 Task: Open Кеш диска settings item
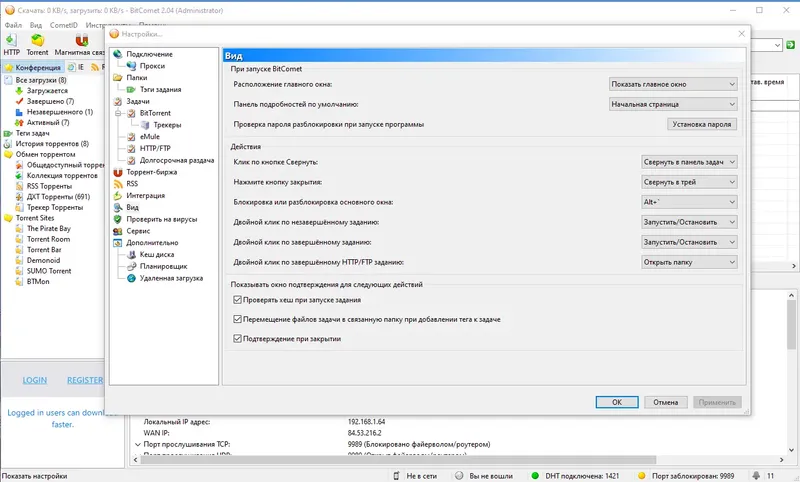click(157, 255)
